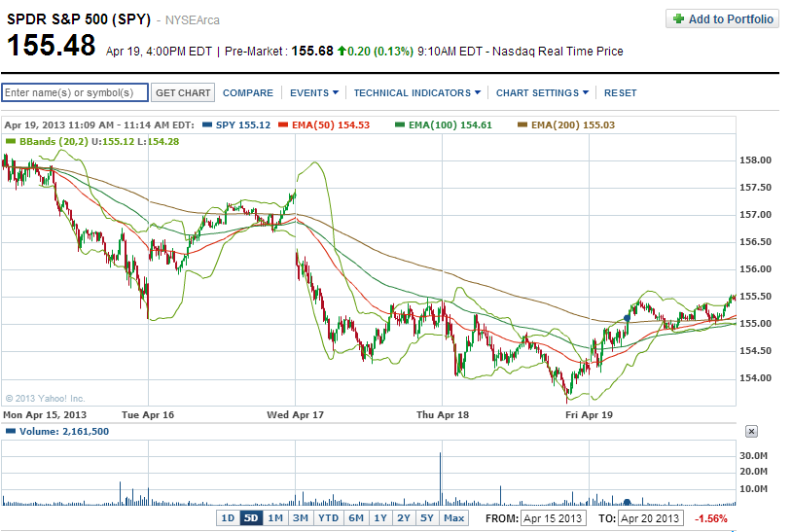The width and height of the screenshot is (792, 532).
Task: Click the BBands legend green swatch
Action: pos(11,141)
